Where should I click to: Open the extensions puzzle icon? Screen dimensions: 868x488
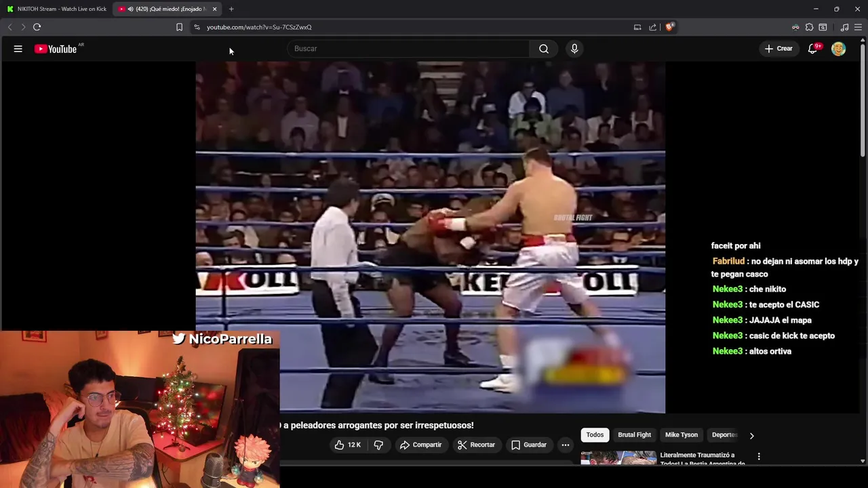809,27
